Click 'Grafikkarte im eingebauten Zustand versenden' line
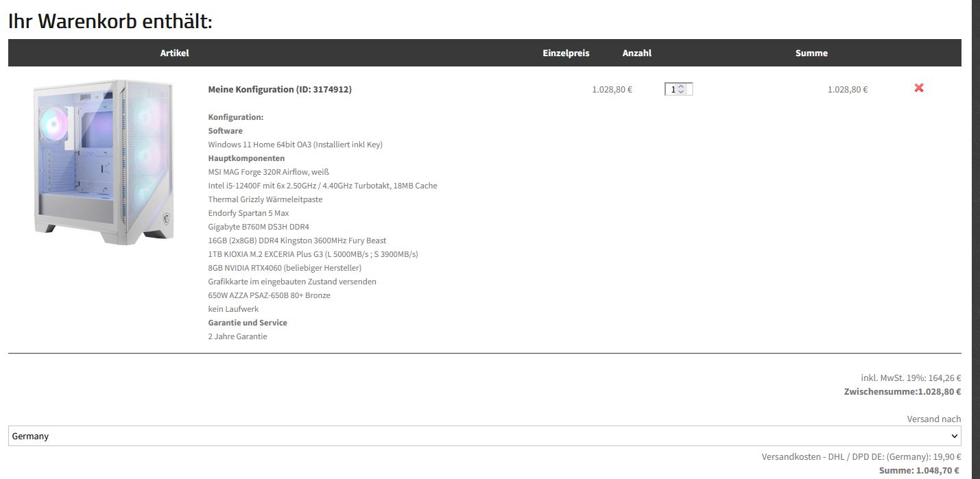980x479 pixels. coord(292,282)
